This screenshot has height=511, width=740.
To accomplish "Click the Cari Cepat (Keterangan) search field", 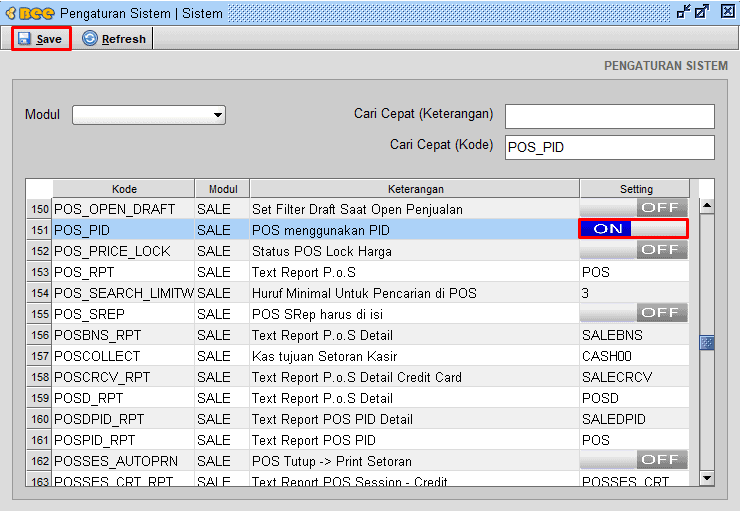I will click(x=609, y=116).
